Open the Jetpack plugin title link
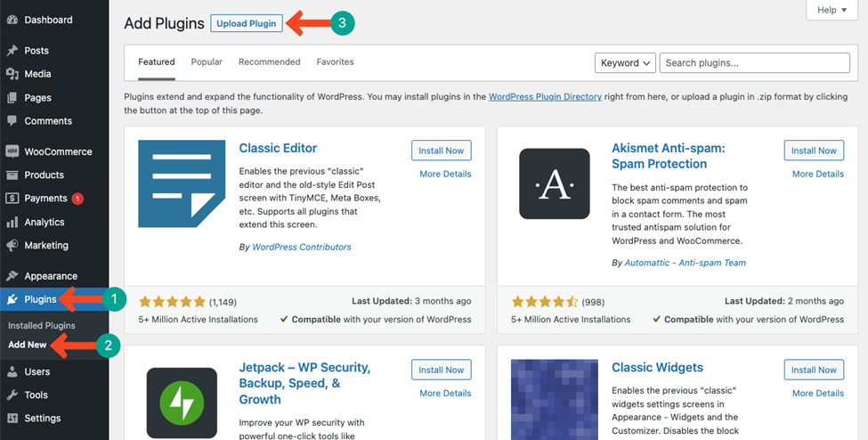This screenshot has width=868, height=440. coord(304,383)
